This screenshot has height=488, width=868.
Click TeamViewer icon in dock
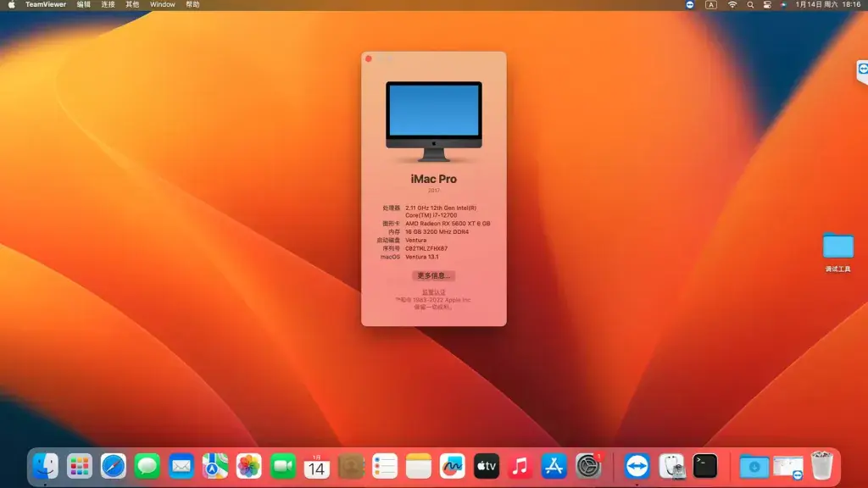pyautogui.click(x=637, y=466)
